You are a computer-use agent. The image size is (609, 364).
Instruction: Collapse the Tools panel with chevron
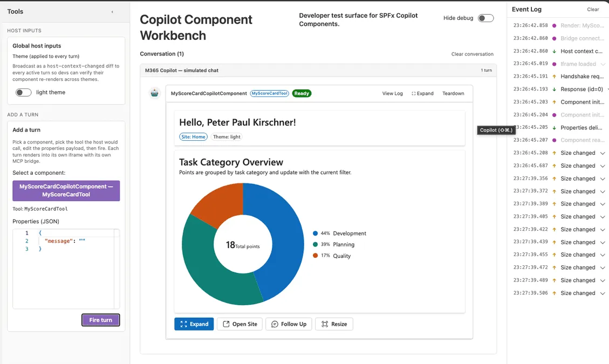pyautogui.click(x=112, y=12)
